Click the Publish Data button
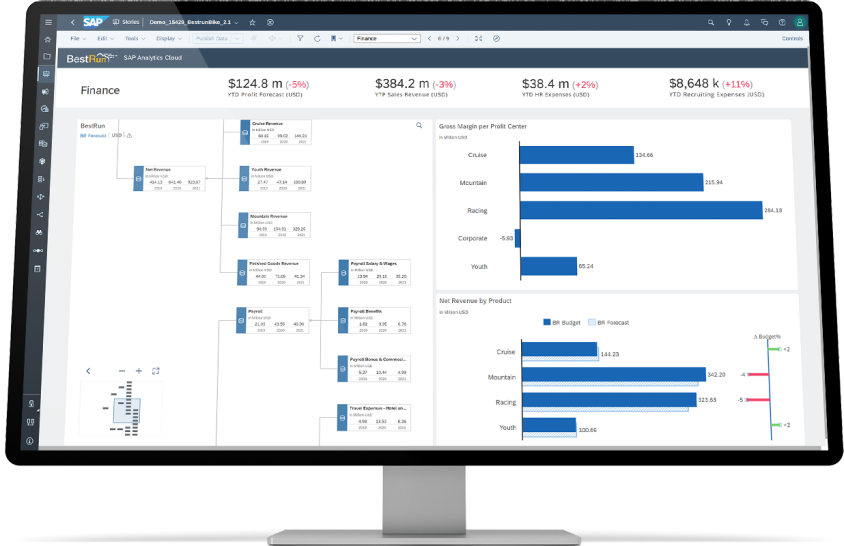Screen dimensions: 844x546 tap(212, 38)
